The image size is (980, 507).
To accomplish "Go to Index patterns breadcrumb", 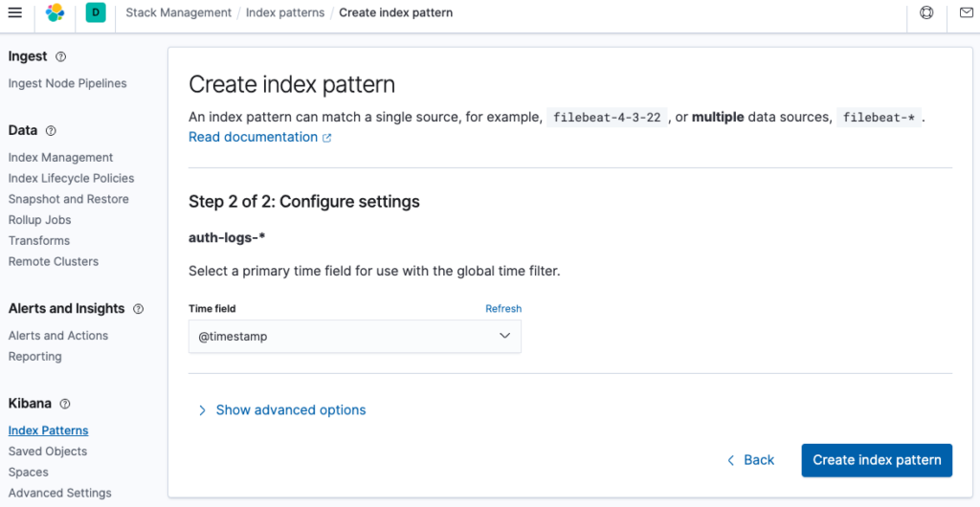I will [x=285, y=12].
